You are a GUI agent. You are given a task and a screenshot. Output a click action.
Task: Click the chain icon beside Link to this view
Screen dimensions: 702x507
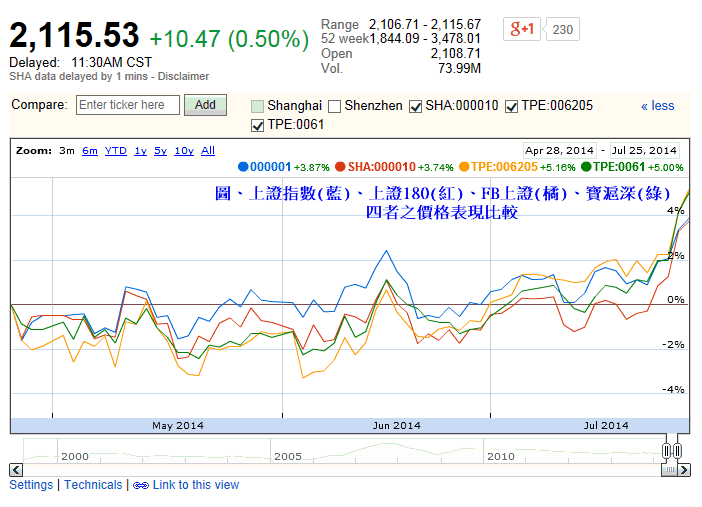[141, 486]
